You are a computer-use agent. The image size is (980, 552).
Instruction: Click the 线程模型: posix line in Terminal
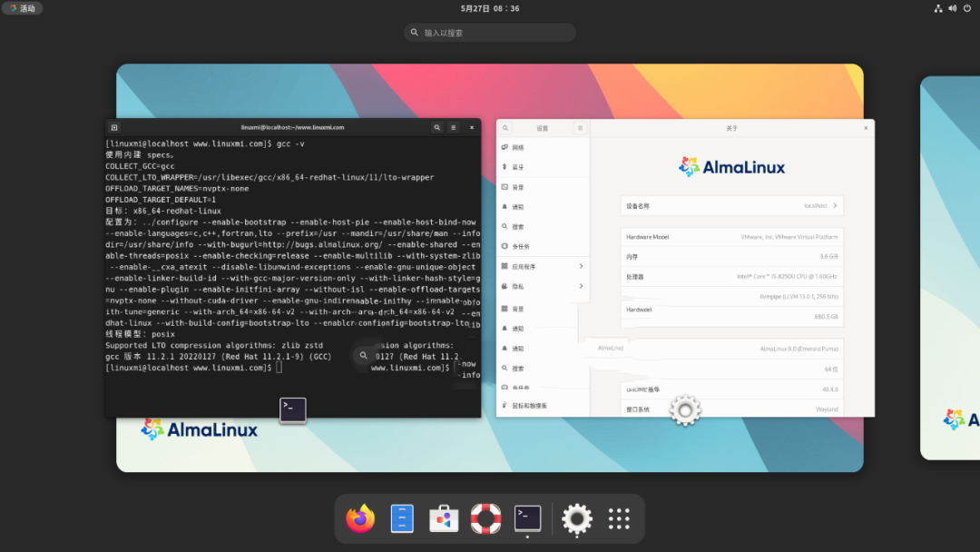140,334
